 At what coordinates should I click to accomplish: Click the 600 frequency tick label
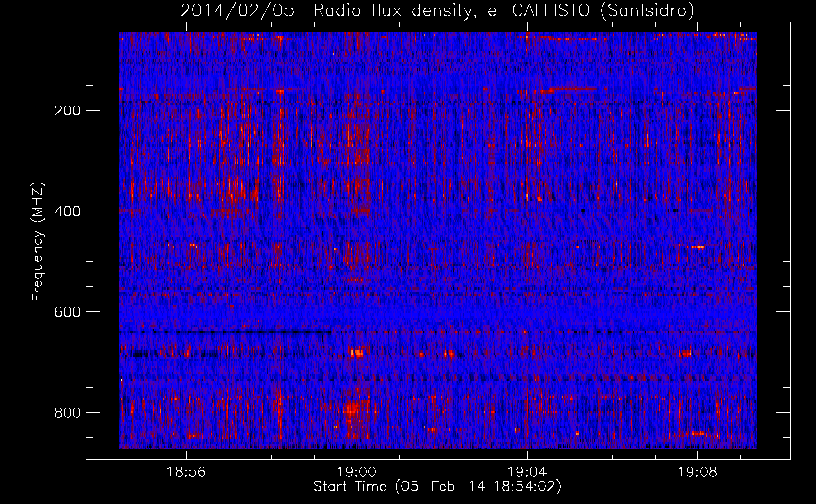tap(68, 312)
